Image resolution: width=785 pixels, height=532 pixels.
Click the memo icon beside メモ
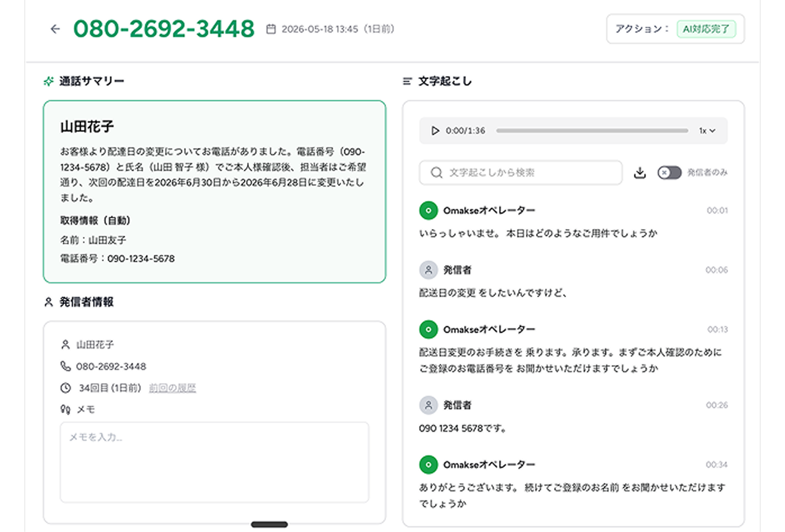click(x=65, y=409)
